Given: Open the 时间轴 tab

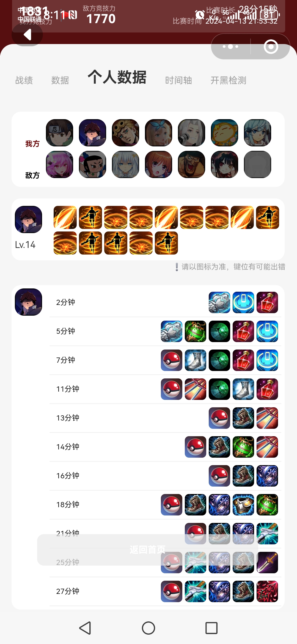Looking at the screenshot, I should coord(178,80).
